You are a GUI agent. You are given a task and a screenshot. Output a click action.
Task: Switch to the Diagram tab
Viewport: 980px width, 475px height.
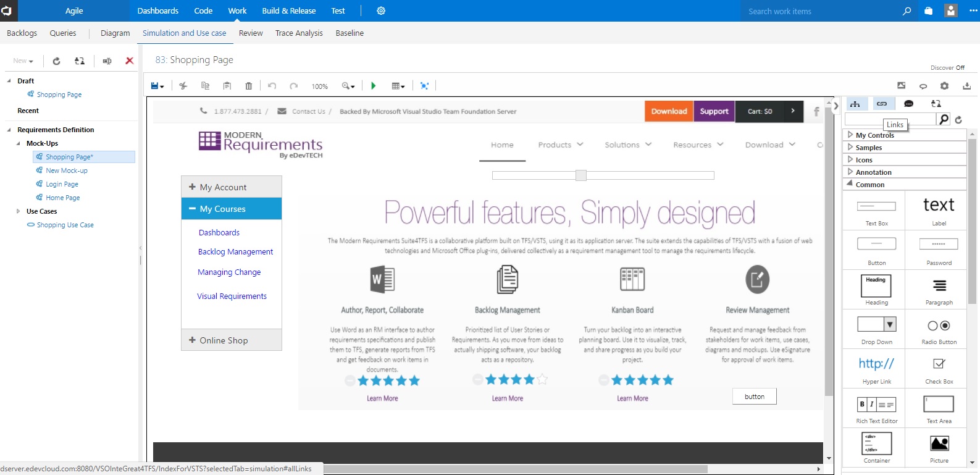[115, 33]
